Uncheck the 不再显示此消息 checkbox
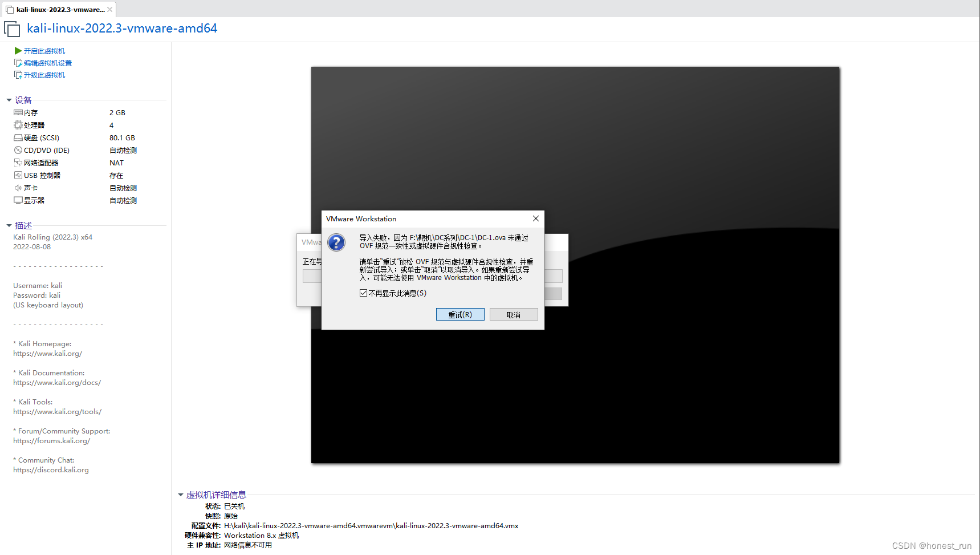Viewport: 980px width, 555px height. (363, 293)
